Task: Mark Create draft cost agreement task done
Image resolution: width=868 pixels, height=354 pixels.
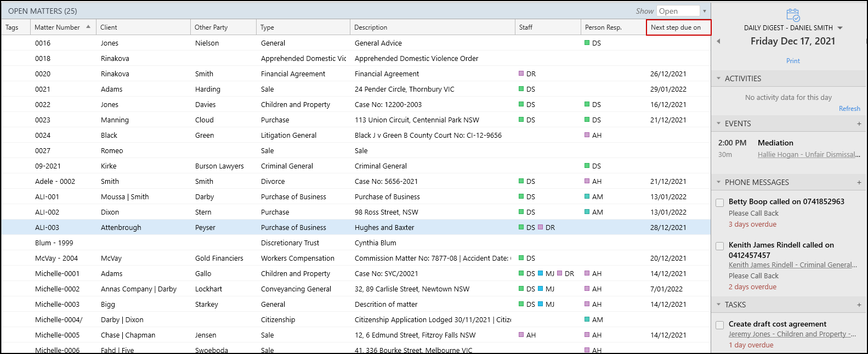Action: click(x=720, y=325)
